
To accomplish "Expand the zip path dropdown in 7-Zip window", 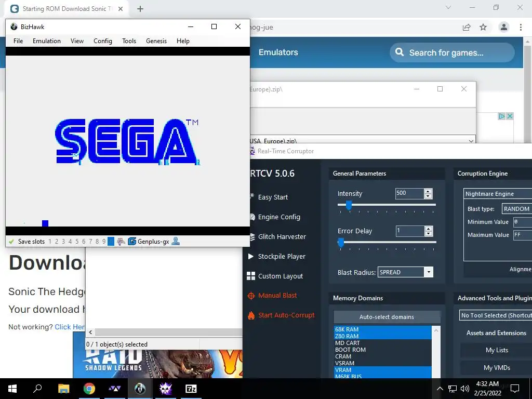I will 471,141.
